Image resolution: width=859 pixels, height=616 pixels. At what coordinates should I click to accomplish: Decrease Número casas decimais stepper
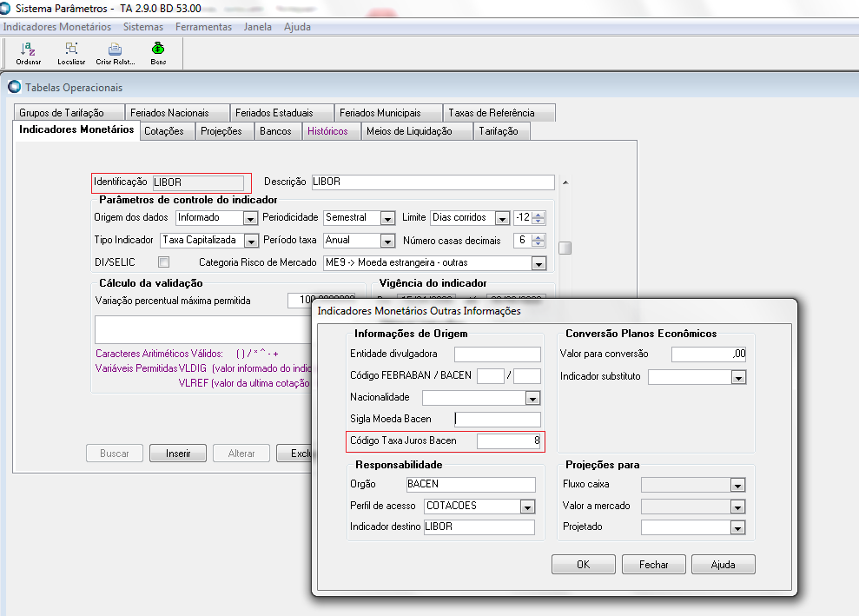tap(539, 243)
